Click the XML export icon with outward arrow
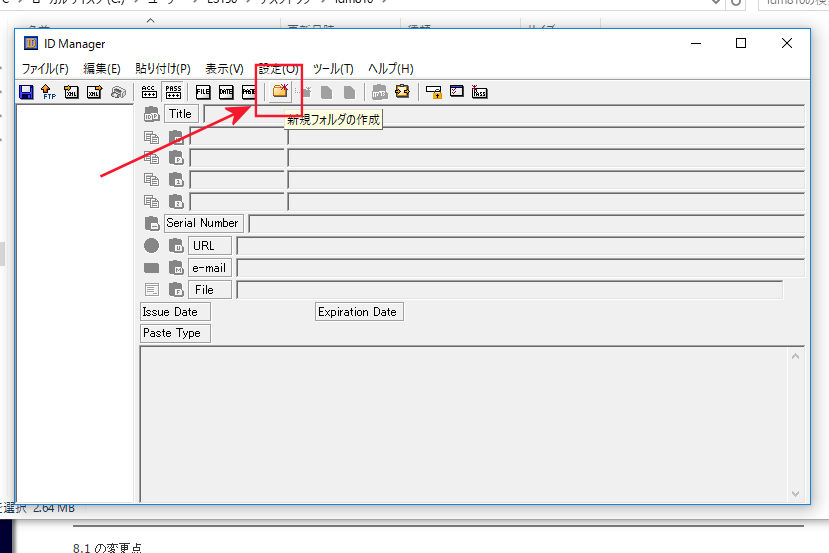 [95, 92]
